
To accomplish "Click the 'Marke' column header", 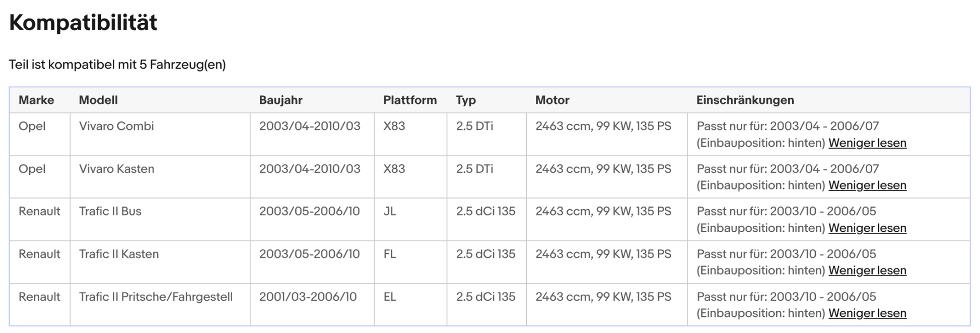I will 36,100.
